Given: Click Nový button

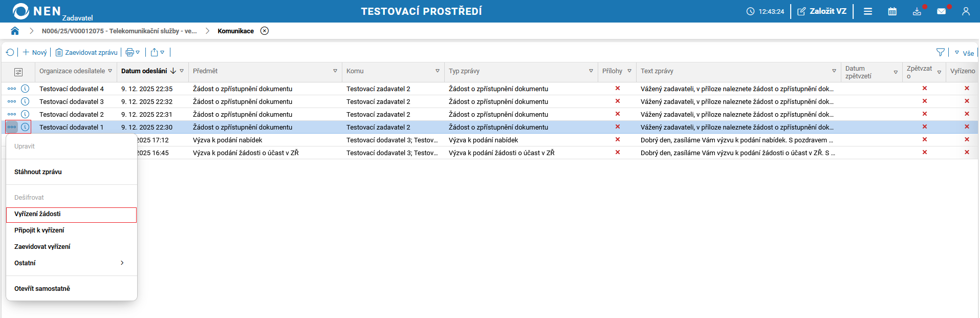Looking at the screenshot, I should 35,52.
